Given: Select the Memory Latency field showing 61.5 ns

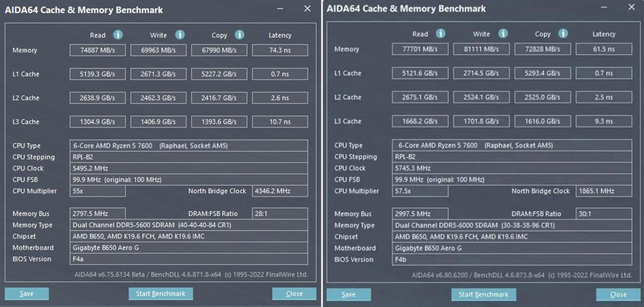Looking at the screenshot, I should tap(603, 49).
